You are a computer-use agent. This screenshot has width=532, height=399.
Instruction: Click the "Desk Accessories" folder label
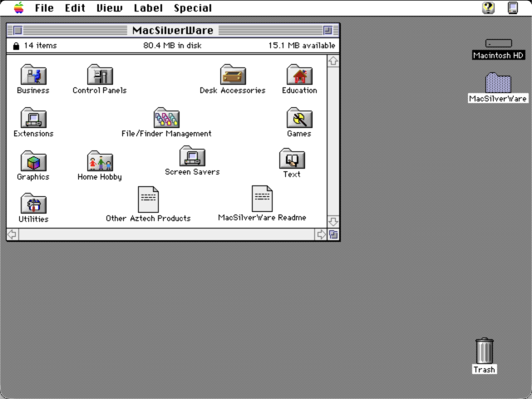pyautogui.click(x=233, y=91)
